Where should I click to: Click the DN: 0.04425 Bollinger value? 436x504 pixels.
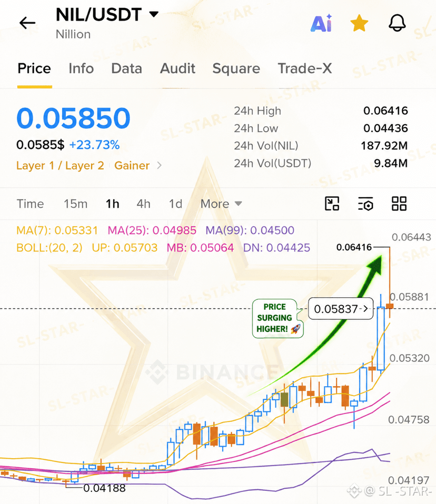click(x=277, y=248)
